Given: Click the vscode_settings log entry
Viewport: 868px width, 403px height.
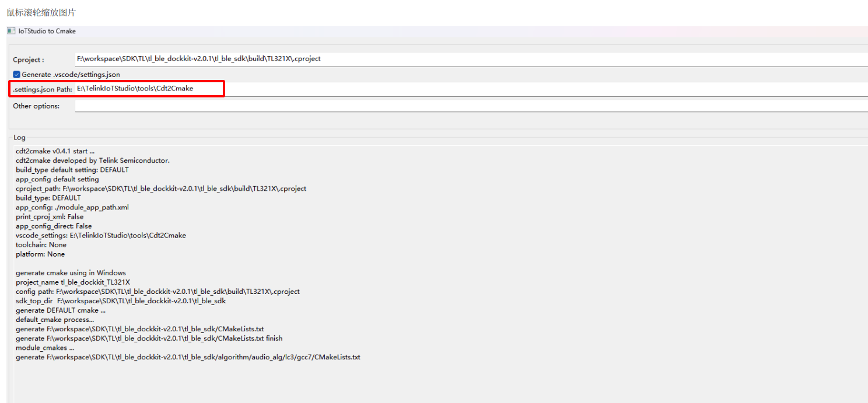Looking at the screenshot, I should pyautogui.click(x=101, y=235).
